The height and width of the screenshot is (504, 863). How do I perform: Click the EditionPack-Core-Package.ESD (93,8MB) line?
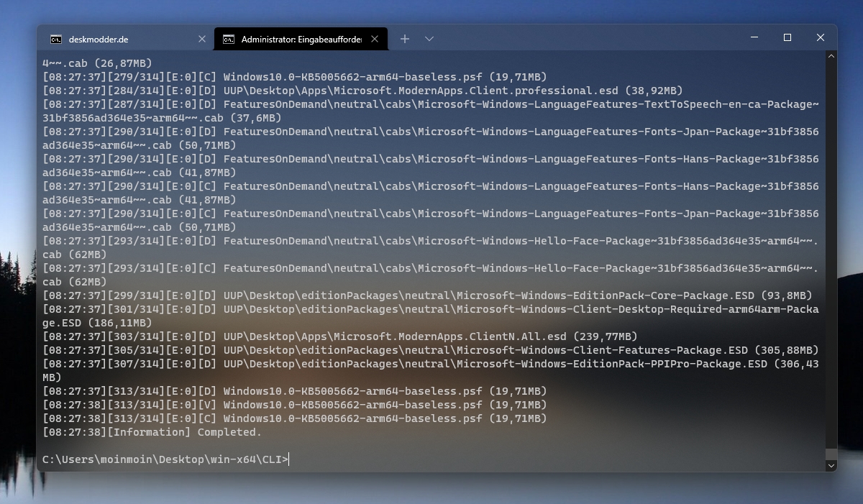click(x=427, y=295)
